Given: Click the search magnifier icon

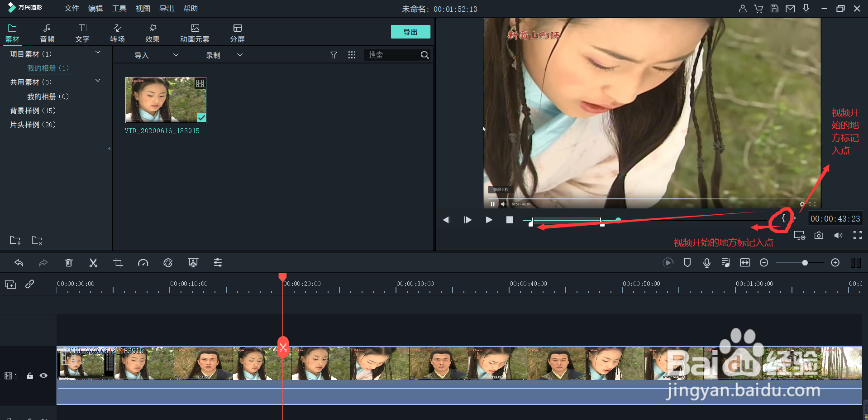Looking at the screenshot, I should (x=424, y=55).
